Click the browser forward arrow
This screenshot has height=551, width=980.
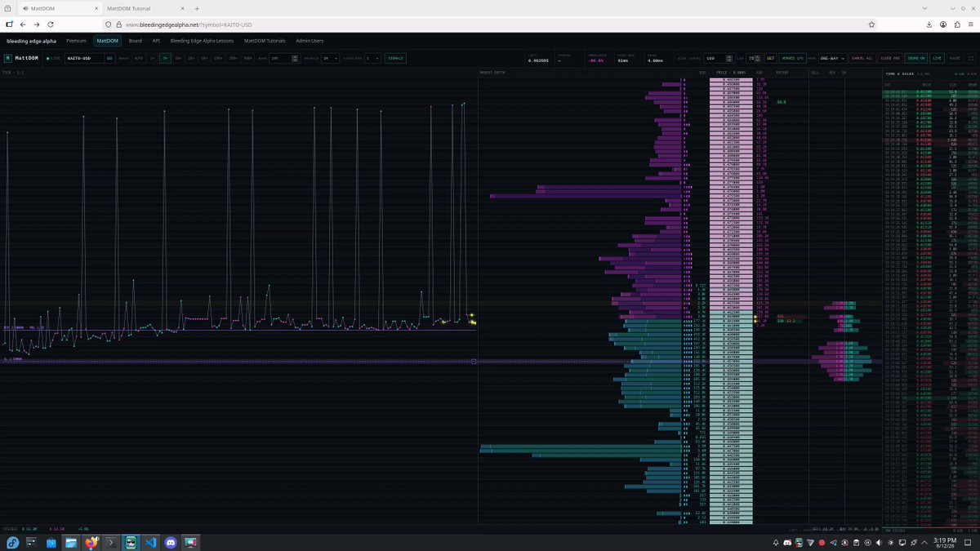tap(37, 24)
